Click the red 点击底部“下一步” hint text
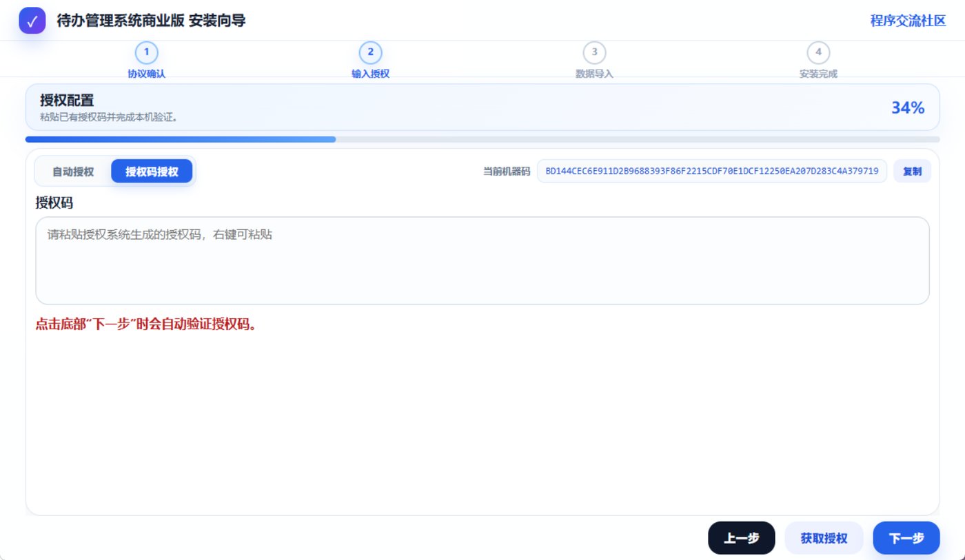This screenshot has height=560, width=965. click(x=146, y=324)
